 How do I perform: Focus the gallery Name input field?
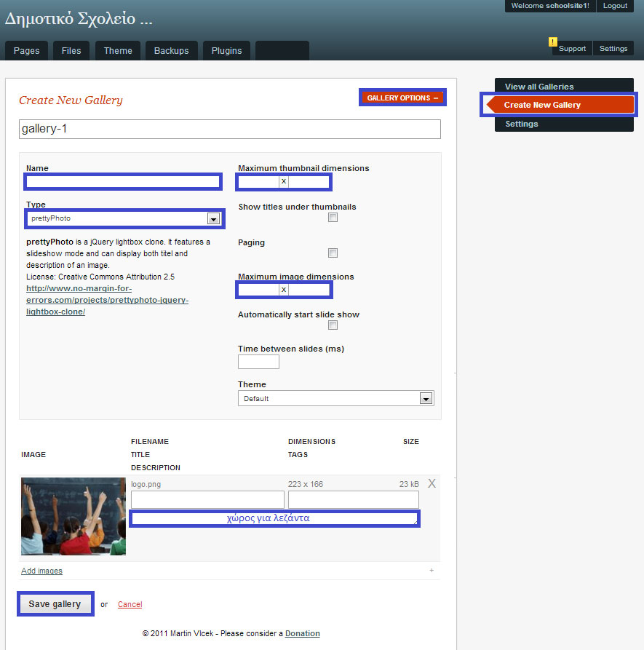coord(123,181)
